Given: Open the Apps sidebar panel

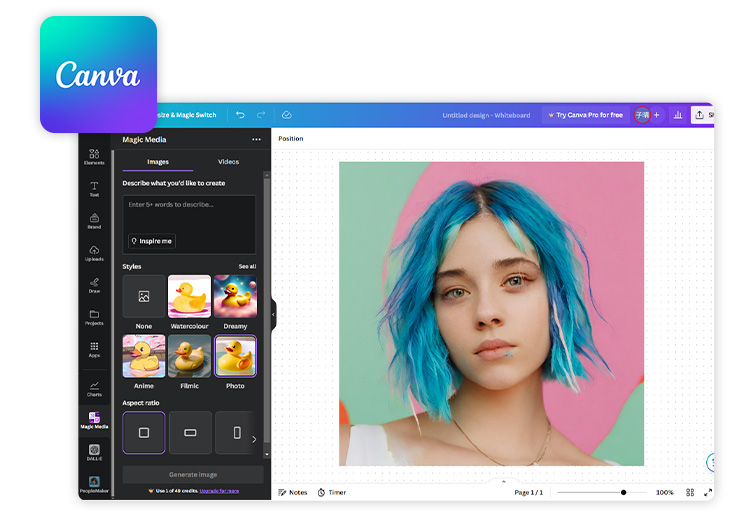Looking at the screenshot, I should [94, 350].
